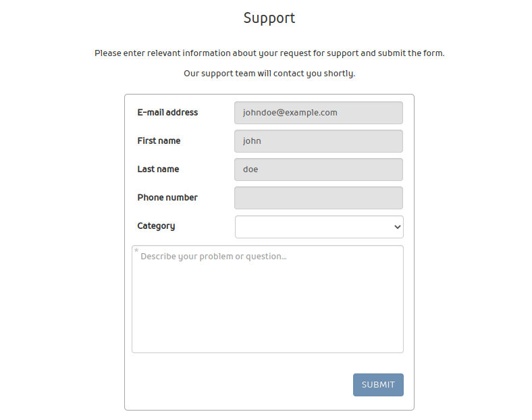Click the "Category" label
This screenshot has width=532, height=420.
156,226
